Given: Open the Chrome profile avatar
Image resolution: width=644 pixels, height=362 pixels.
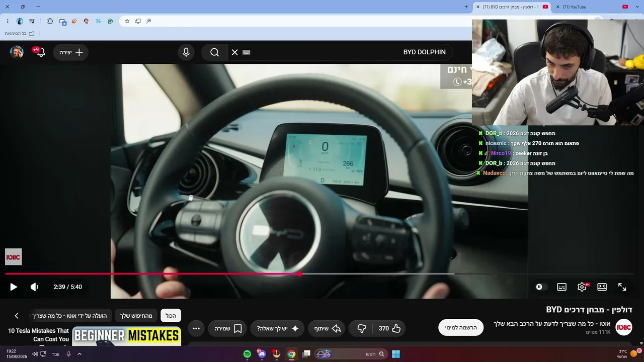Looking at the screenshot, I should tap(20, 21).
